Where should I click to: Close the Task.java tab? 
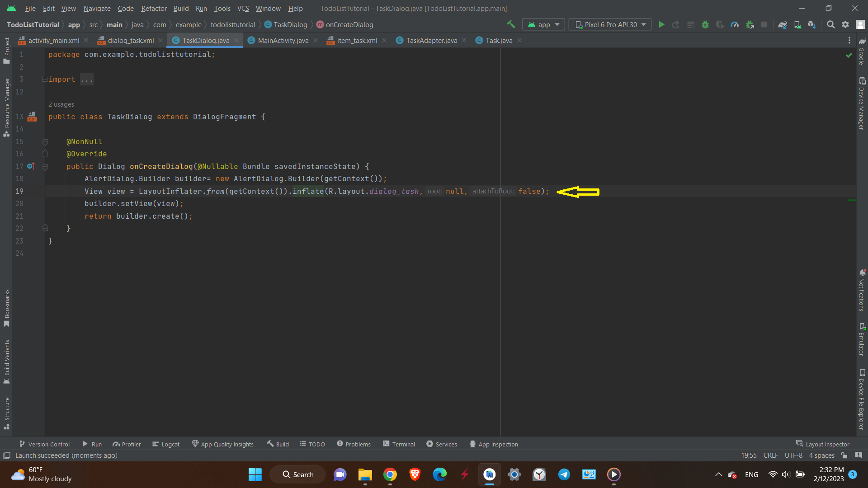[x=520, y=40]
